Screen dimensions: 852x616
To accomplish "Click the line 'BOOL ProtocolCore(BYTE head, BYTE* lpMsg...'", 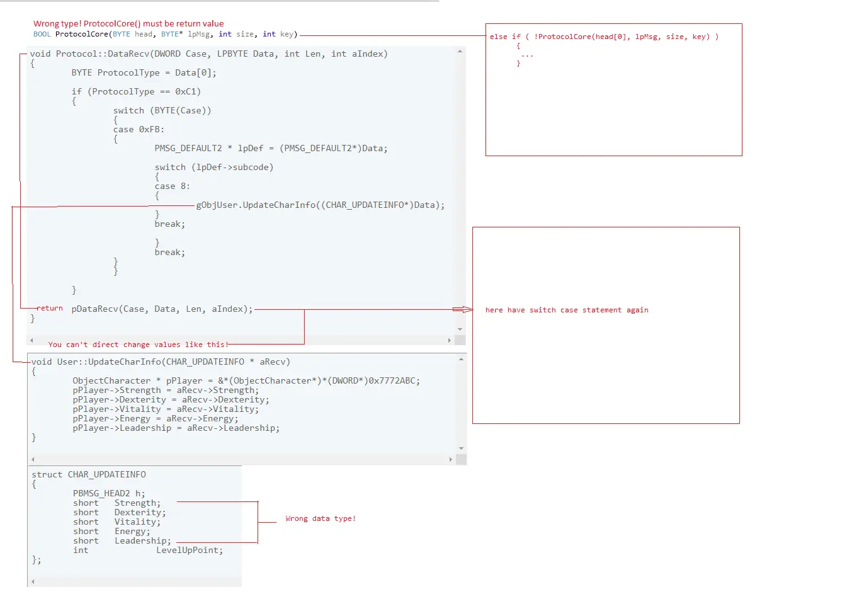I will (166, 34).
